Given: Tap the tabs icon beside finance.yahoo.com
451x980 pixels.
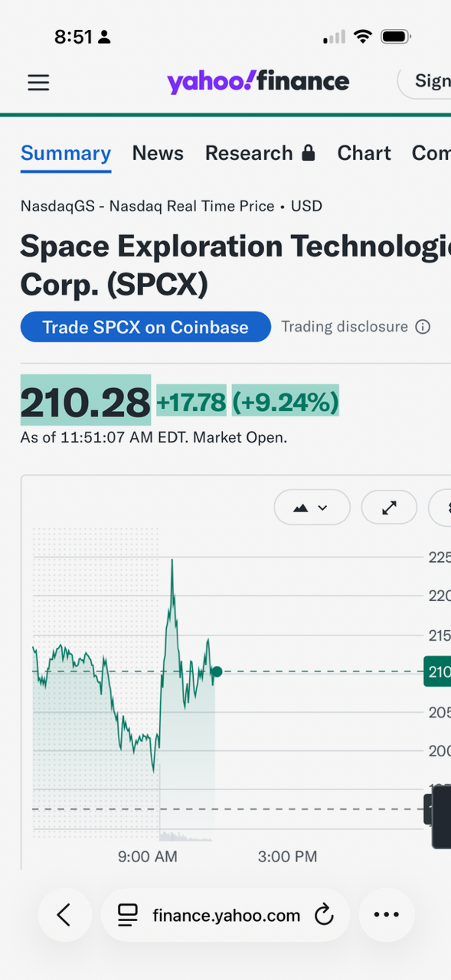Looking at the screenshot, I should pyautogui.click(x=128, y=914).
